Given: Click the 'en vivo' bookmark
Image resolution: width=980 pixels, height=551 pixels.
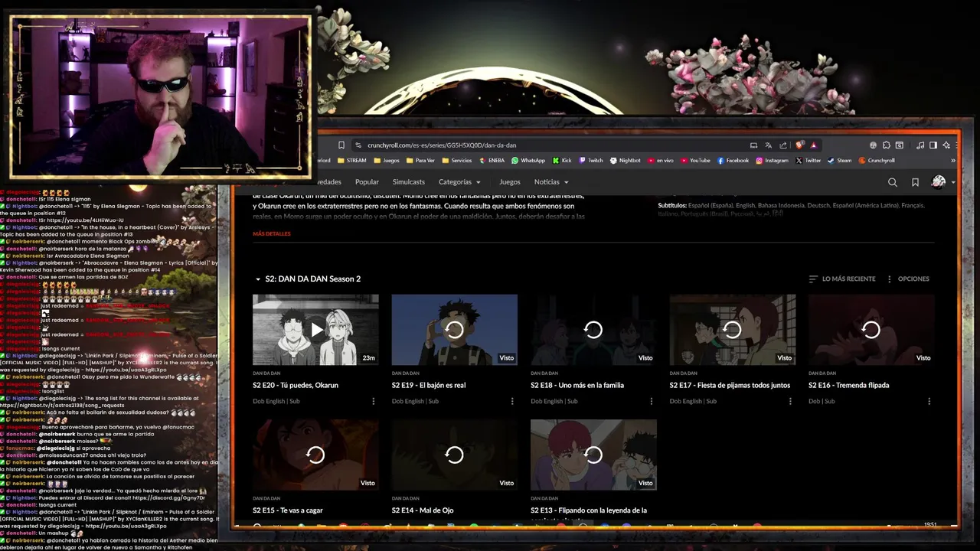Looking at the screenshot, I should click(660, 161).
